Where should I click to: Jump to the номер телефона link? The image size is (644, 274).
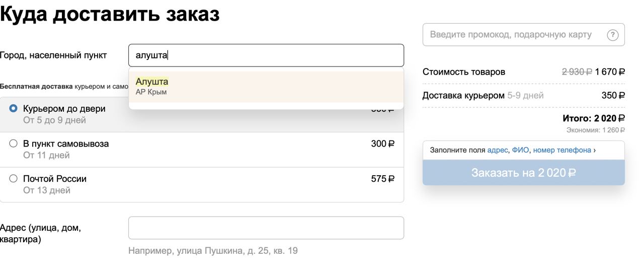tap(562, 150)
